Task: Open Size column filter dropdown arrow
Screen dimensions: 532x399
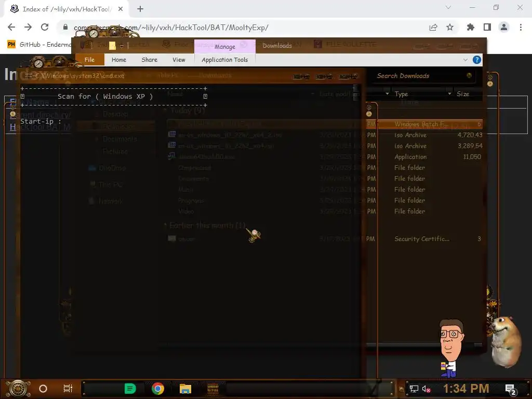Action: point(449,94)
